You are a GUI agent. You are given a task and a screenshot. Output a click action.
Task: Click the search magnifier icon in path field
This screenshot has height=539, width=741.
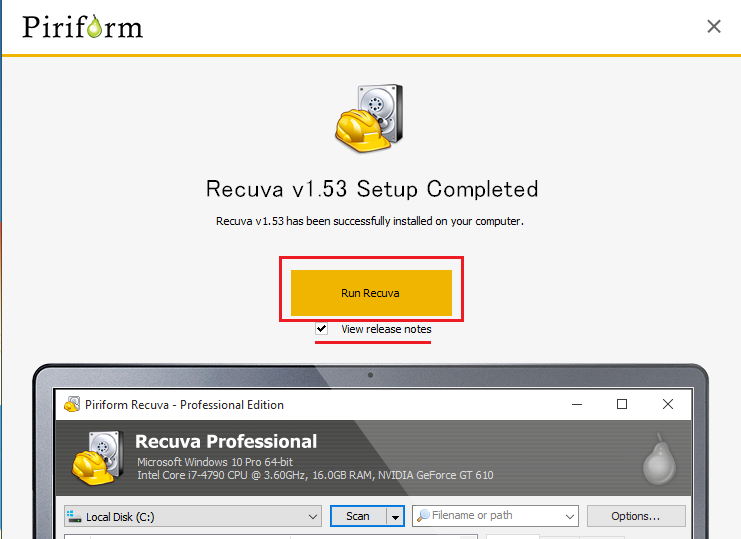coord(423,515)
